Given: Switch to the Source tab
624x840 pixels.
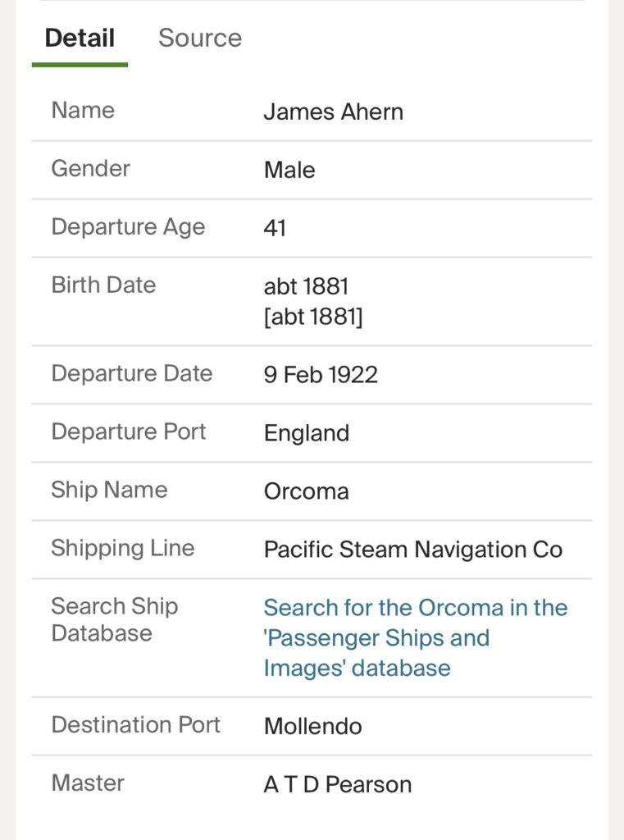Looking at the screenshot, I should pyautogui.click(x=199, y=38).
